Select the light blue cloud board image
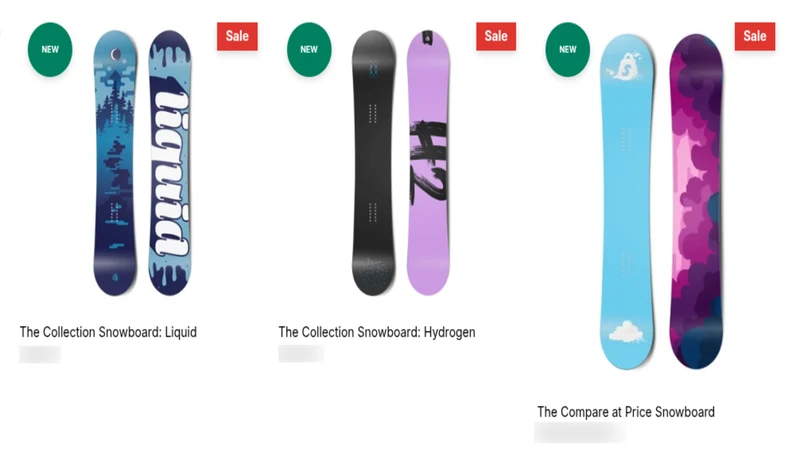 point(627,202)
